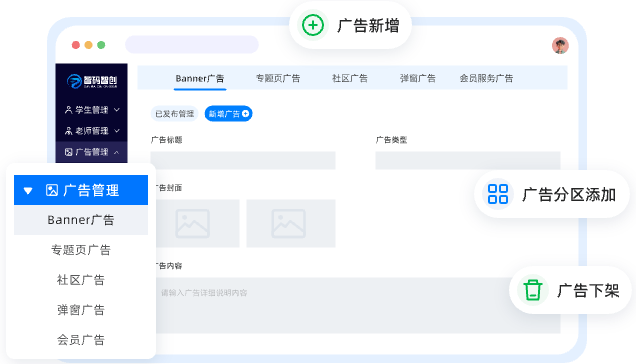Click the blue 新增广告 button
The height and width of the screenshot is (364, 636).
[x=228, y=114]
